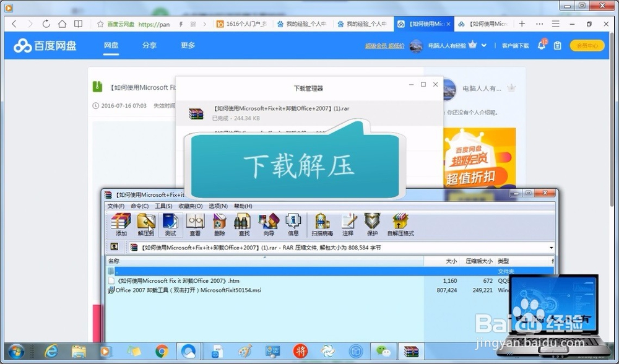Click the browser back arrow

click(x=14, y=24)
